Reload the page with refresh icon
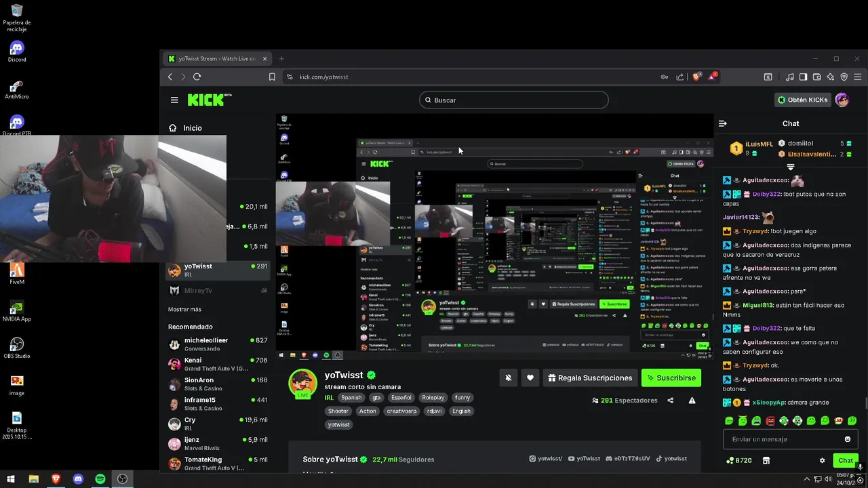868x488 pixels. 197,77
